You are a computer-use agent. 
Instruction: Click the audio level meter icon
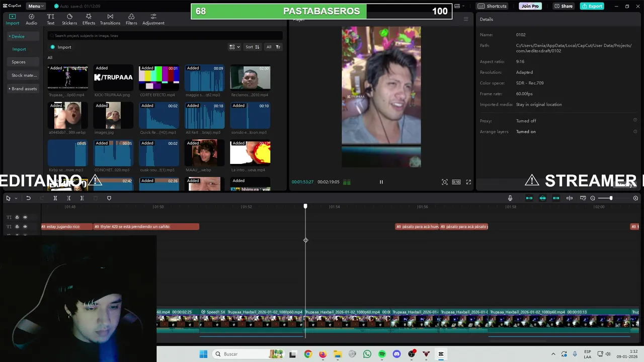[347, 182]
